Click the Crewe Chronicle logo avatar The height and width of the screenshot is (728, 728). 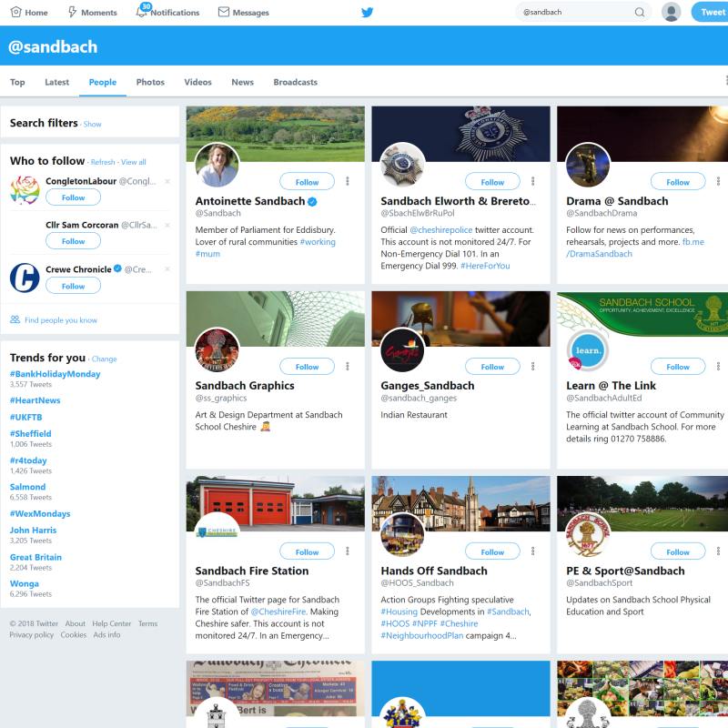click(25, 278)
